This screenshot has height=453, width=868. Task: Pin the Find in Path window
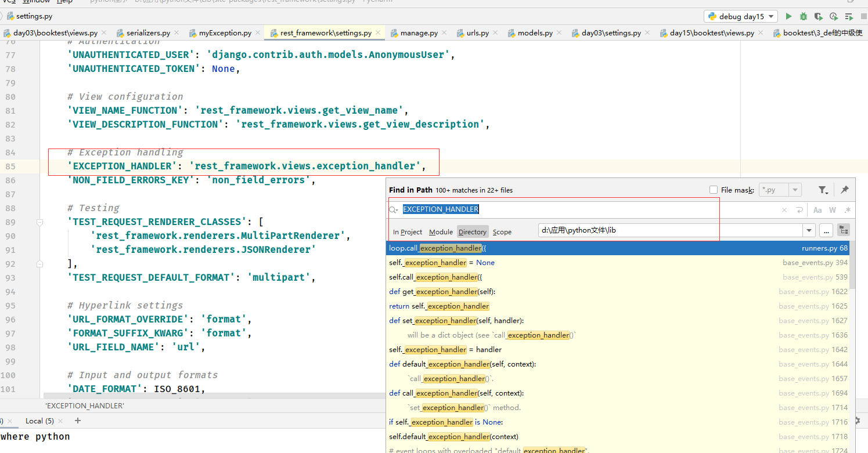click(x=845, y=190)
